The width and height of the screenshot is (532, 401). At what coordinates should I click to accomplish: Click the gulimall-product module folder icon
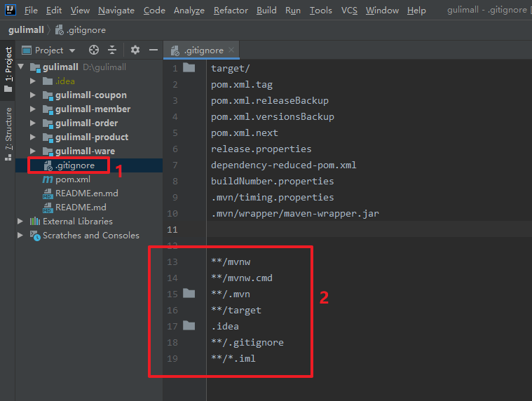click(48, 137)
